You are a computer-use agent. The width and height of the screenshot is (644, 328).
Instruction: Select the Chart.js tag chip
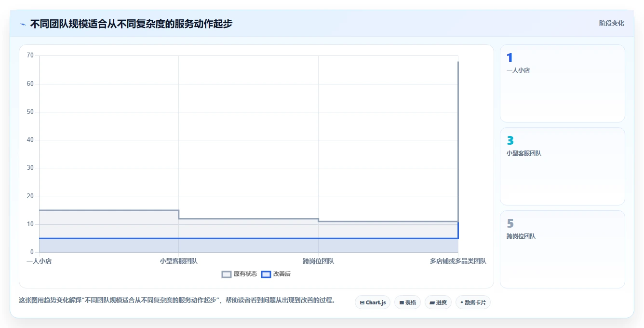coord(373,302)
